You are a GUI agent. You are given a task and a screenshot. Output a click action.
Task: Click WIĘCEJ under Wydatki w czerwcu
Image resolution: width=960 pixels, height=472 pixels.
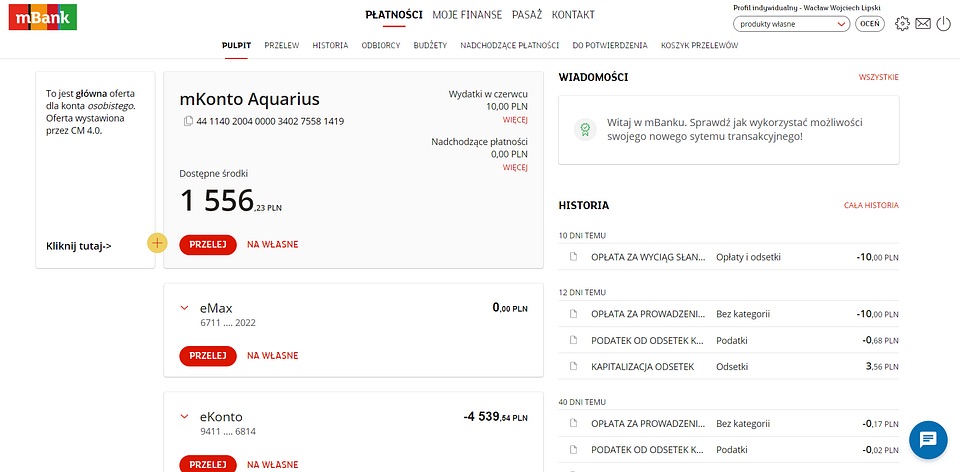point(515,119)
